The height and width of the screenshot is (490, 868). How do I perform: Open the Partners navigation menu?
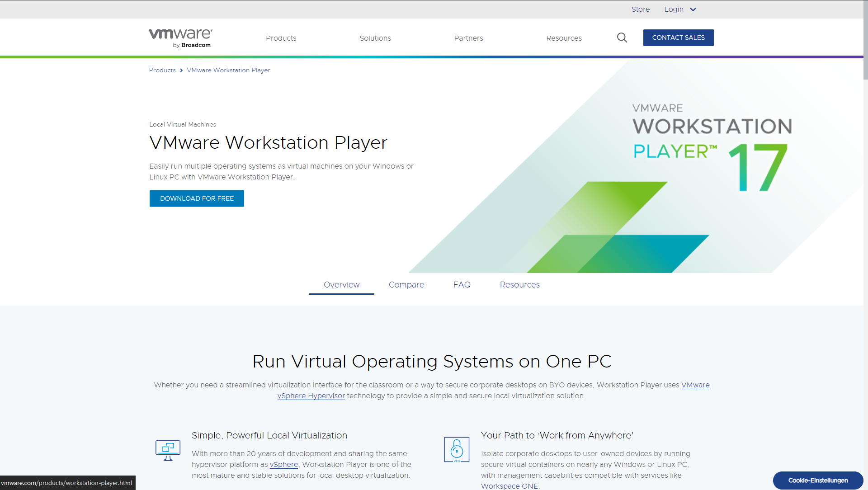click(x=468, y=38)
